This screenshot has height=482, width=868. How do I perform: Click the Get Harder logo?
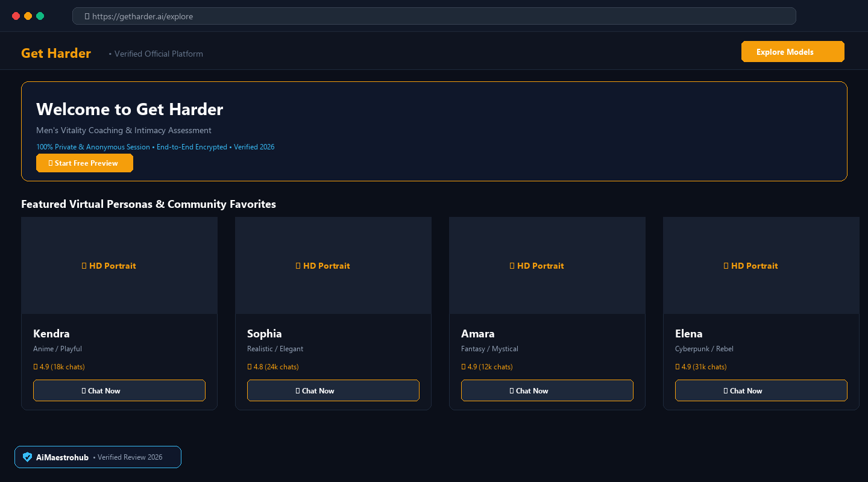tap(56, 53)
